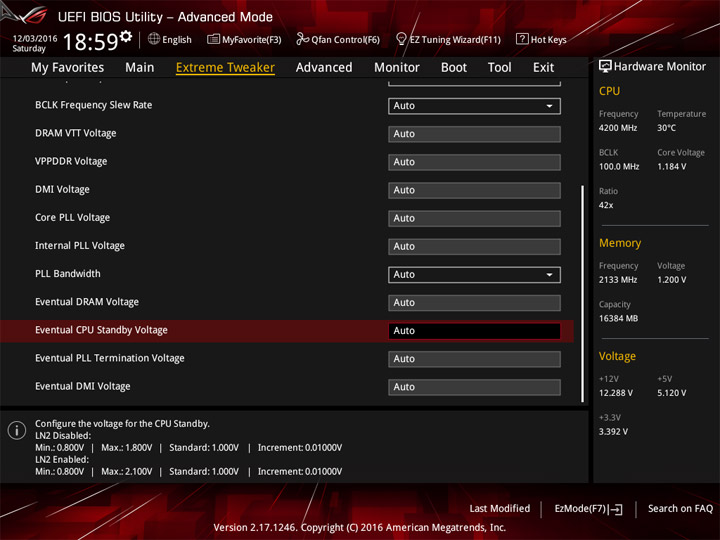Click the MyFavorite list icon
The height and width of the screenshot is (540, 720).
tap(213, 39)
